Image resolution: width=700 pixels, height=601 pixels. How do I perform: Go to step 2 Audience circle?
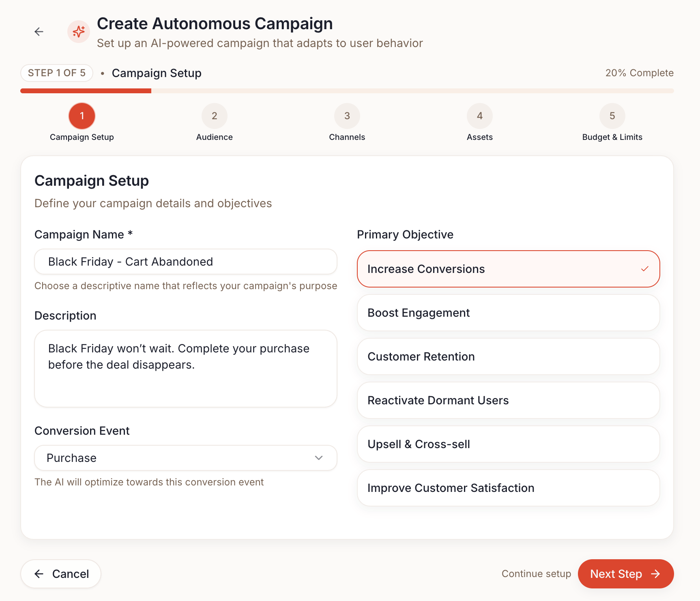click(214, 116)
